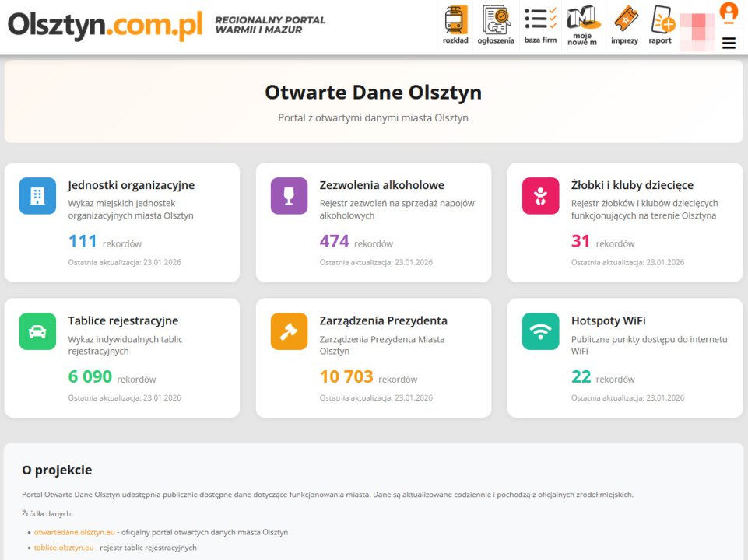Follow the tablice.olsztyn.eu link
Viewport: 748px width, 560px height.
(x=64, y=548)
